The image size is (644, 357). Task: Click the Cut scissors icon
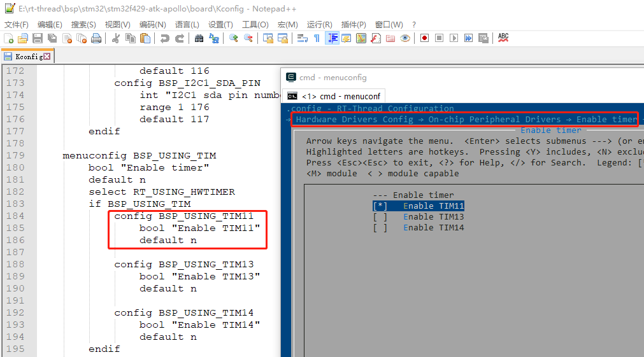(116, 38)
